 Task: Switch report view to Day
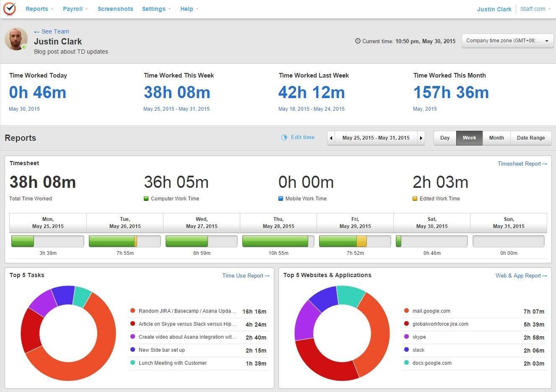click(x=445, y=138)
